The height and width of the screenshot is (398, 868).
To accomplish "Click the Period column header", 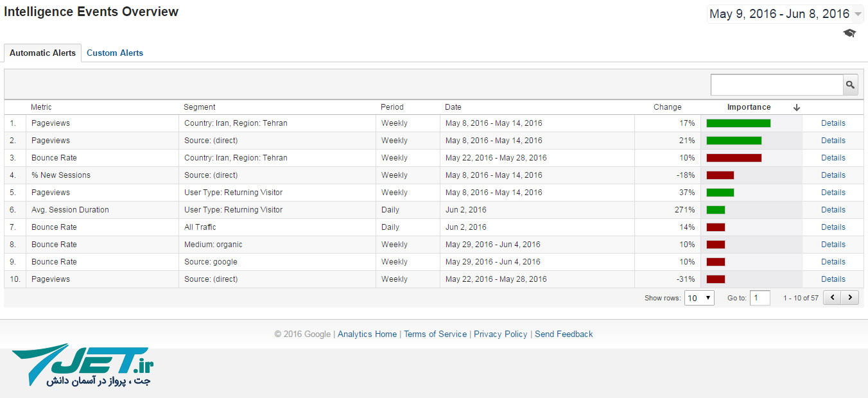I will click(x=392, y=107).
